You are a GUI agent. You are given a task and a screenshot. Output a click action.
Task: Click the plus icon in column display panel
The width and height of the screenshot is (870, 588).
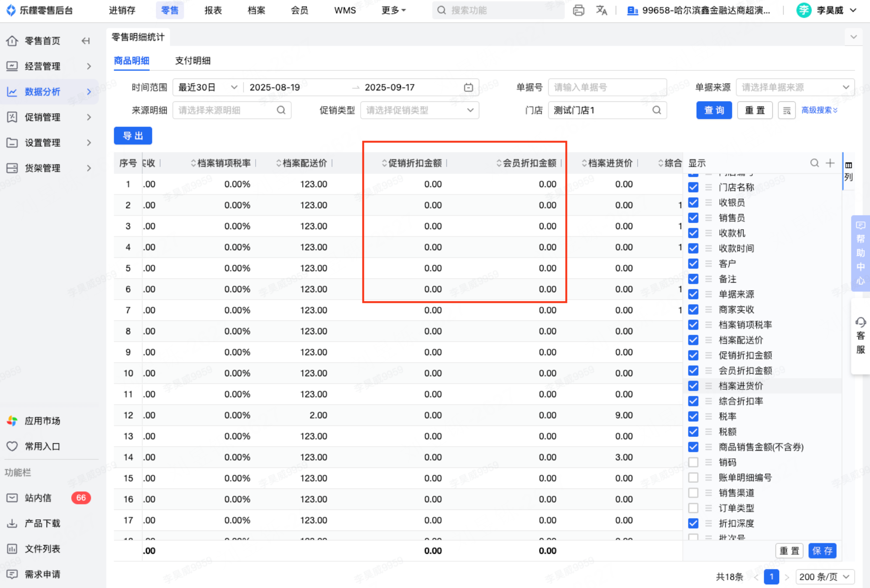click(830, 163)
